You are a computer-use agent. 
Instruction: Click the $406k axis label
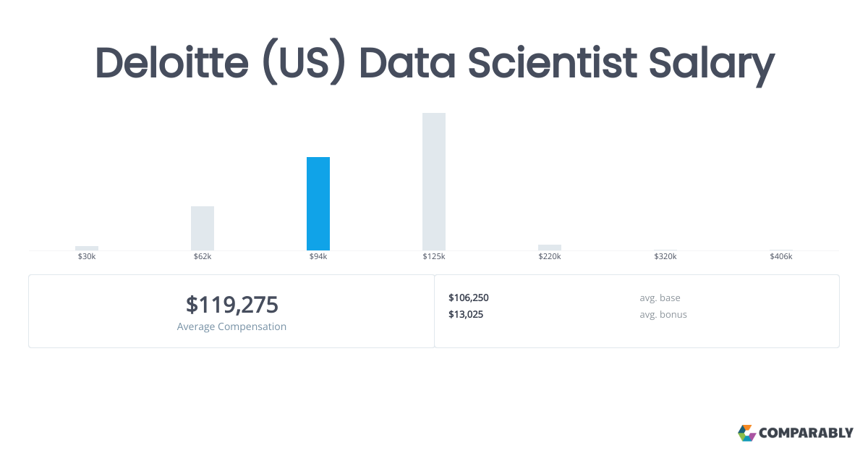point(781,257)
